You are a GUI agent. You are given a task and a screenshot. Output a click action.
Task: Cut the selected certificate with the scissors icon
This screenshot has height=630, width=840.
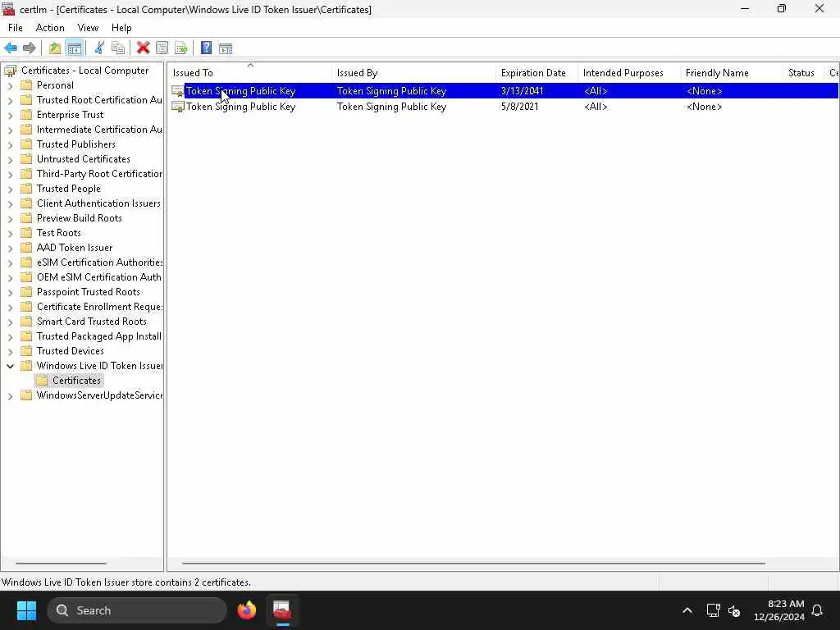(99, 48)
